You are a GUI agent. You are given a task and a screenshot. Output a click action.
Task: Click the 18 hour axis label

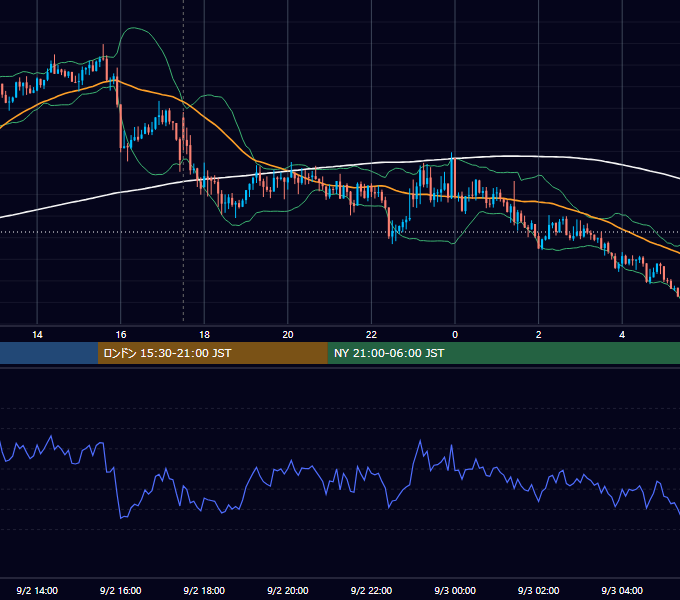(204, 335)
